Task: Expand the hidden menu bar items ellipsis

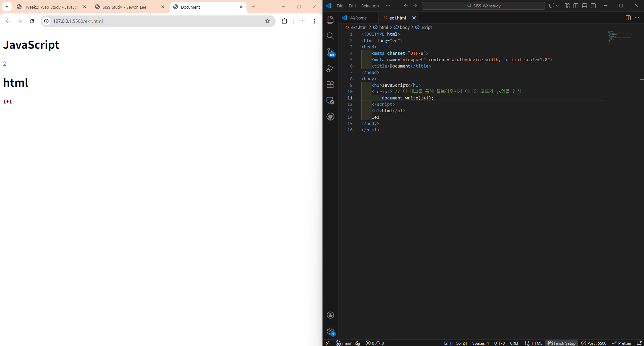Action: pyautogui.click(x=388, y=6)
